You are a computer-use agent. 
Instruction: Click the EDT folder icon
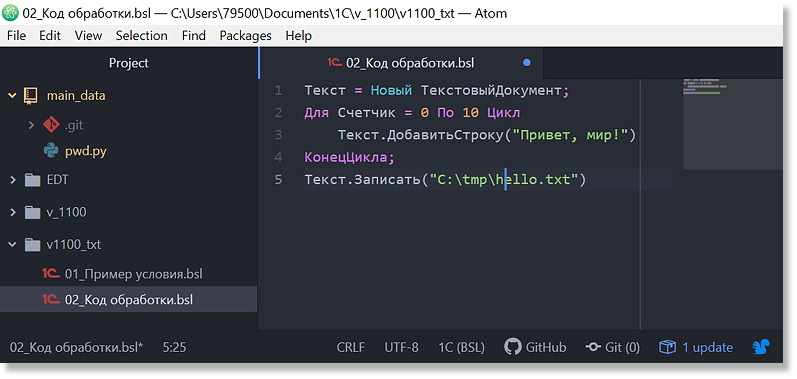pyautogui.click(x=32, y=180)
